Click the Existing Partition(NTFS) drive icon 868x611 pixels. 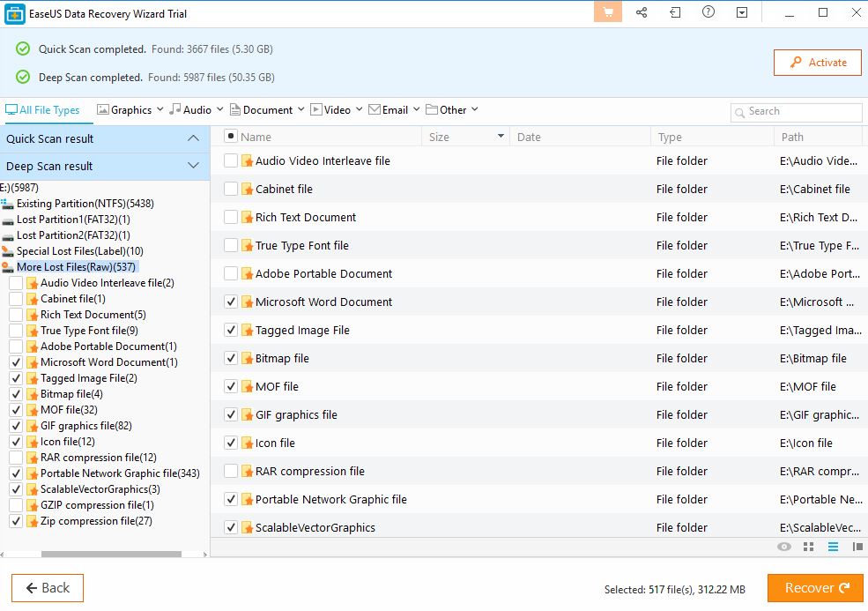pos(7,204)
